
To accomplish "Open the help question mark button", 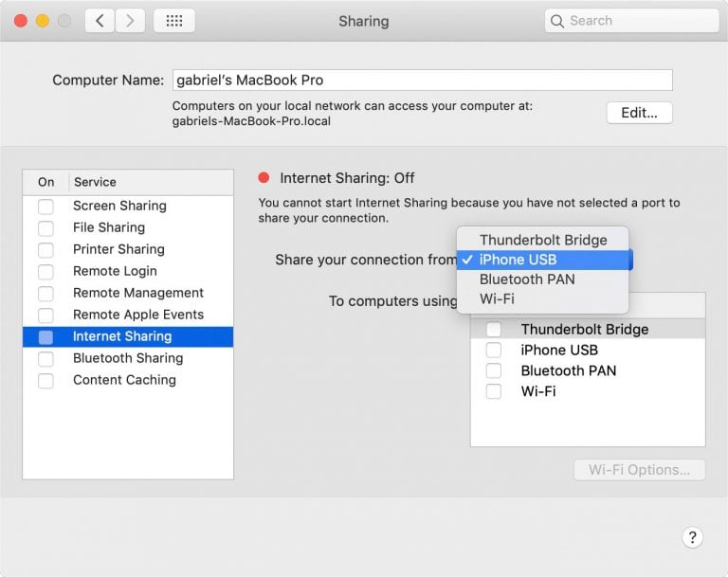I will (x=692, y=537).
